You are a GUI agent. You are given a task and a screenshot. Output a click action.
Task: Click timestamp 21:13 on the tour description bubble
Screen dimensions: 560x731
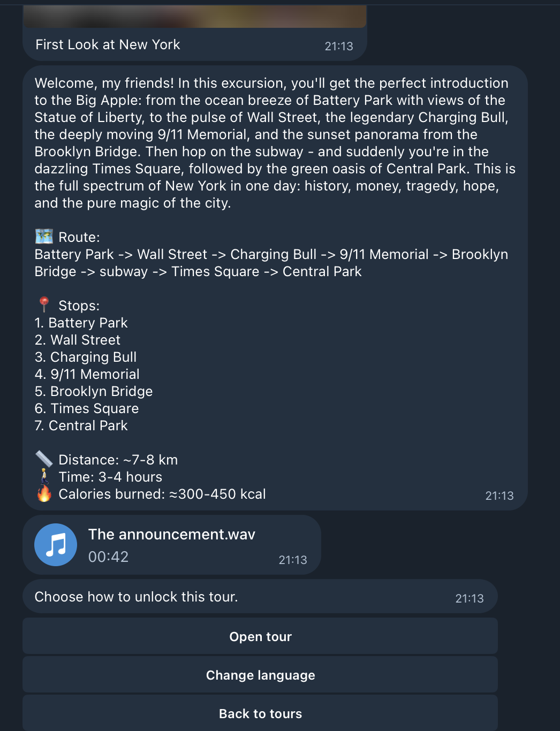point(500,496)
